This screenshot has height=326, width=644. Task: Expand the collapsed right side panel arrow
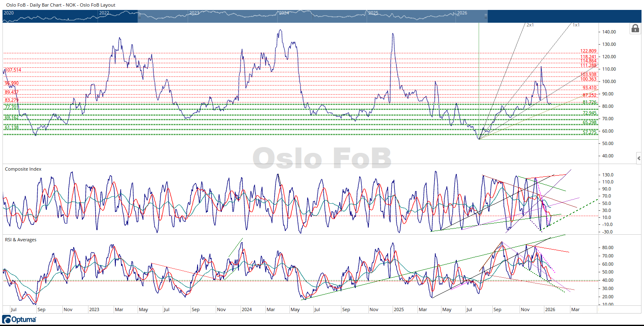[639, 158]
